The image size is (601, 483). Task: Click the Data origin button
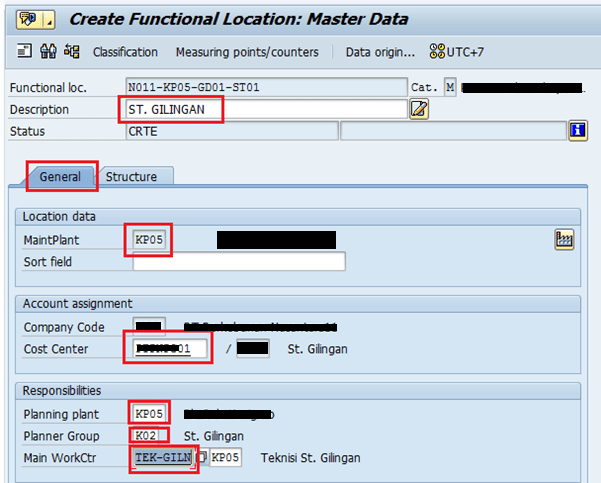378,52
